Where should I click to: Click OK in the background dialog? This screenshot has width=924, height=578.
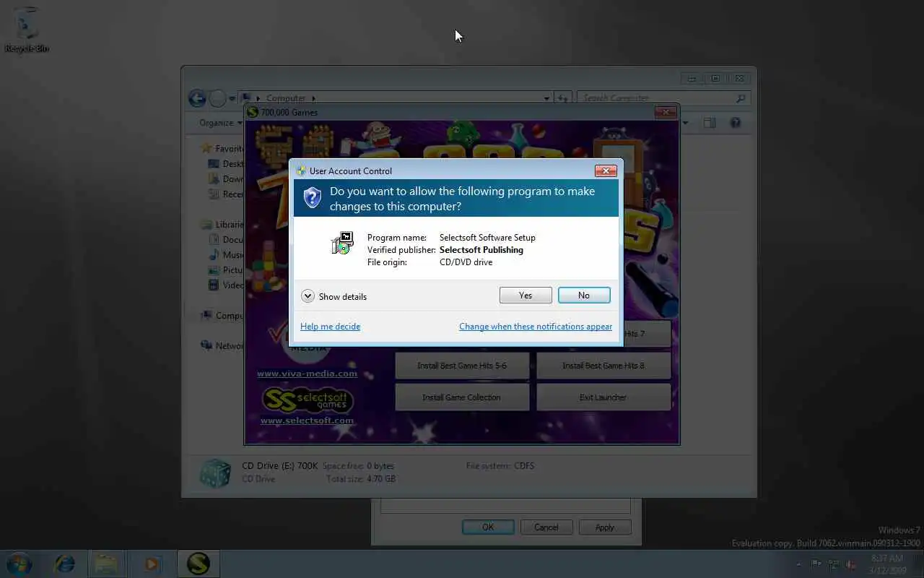(488, 527)
